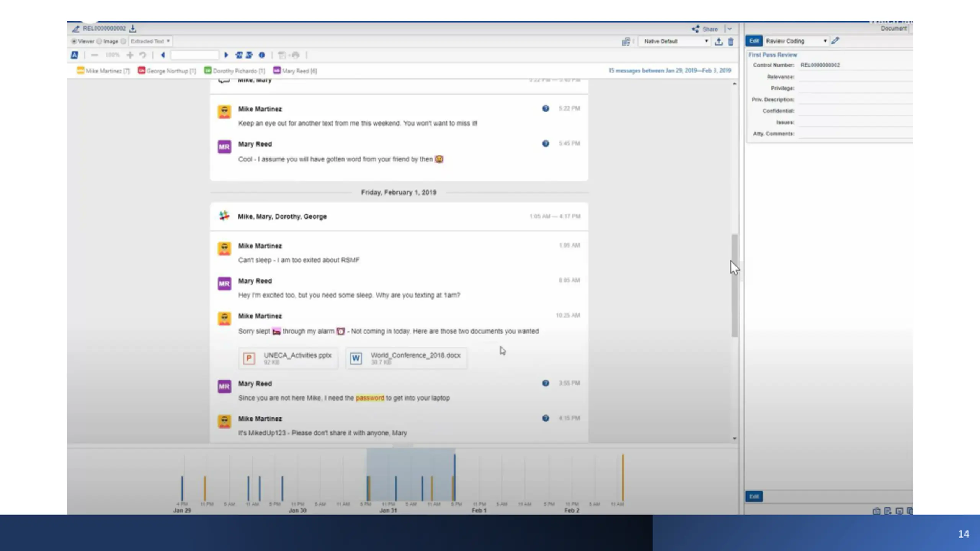Click the zoom in plus icon
The width and height of the screenshot is (980, 551).
130,55
